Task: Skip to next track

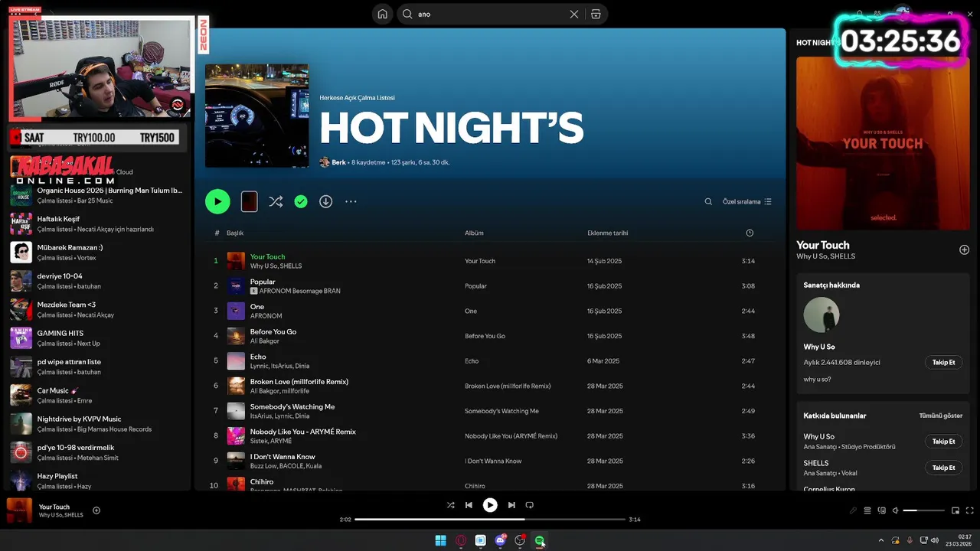Action: click(x=511, y=505)
